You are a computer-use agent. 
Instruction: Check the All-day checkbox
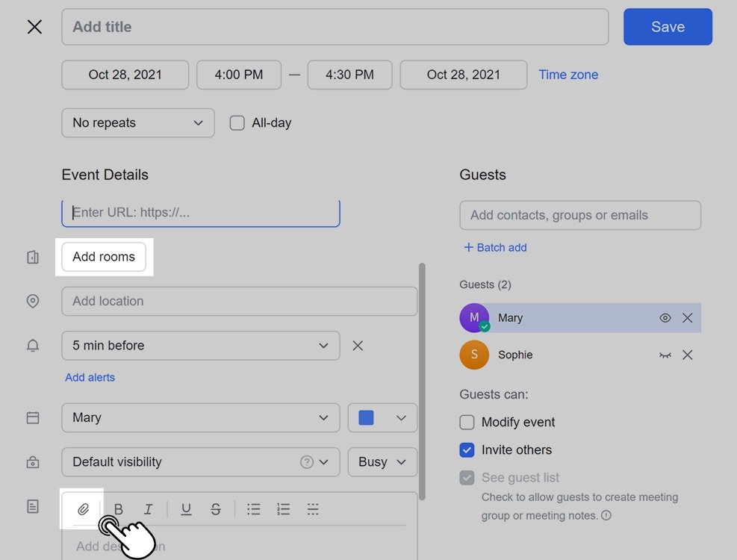(237, 123)
